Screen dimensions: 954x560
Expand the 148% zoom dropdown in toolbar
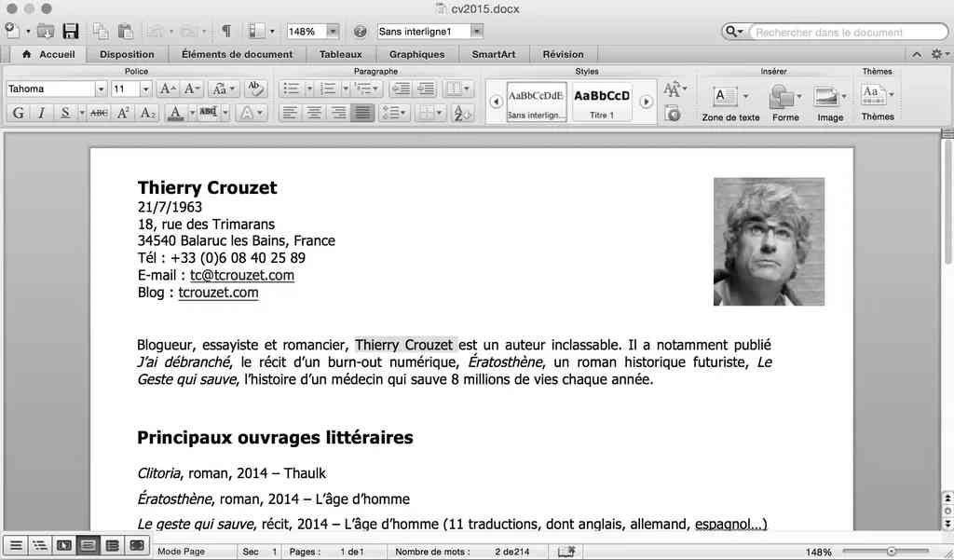pyautogui.click(x=333, y=32)
